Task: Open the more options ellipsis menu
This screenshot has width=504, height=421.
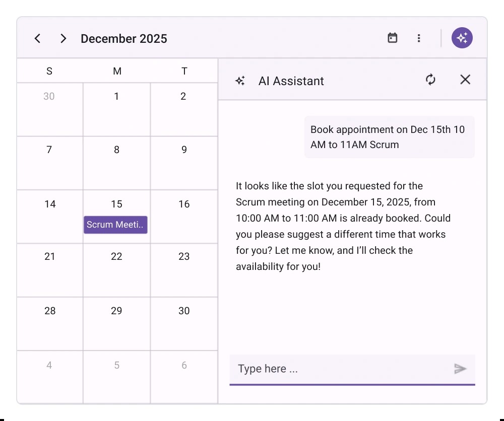Action: (x=419, y=38)
